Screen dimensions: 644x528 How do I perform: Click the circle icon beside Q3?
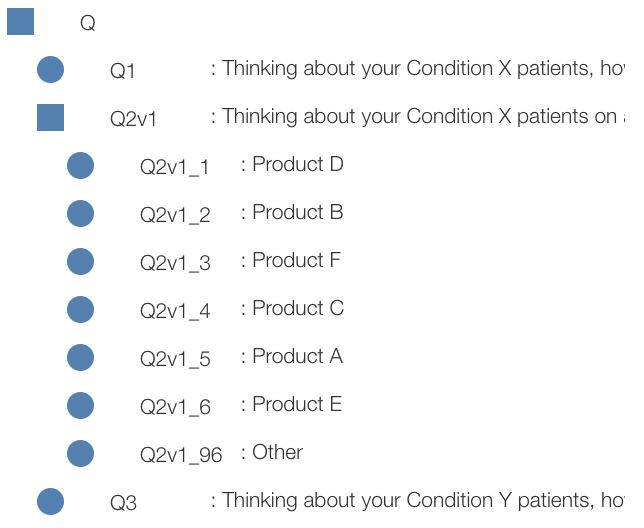50,501
